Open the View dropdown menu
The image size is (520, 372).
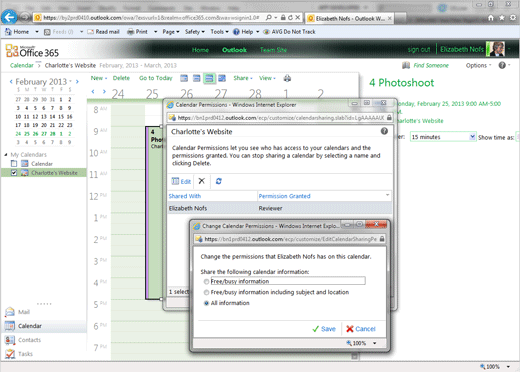click(x=267, y=78)
